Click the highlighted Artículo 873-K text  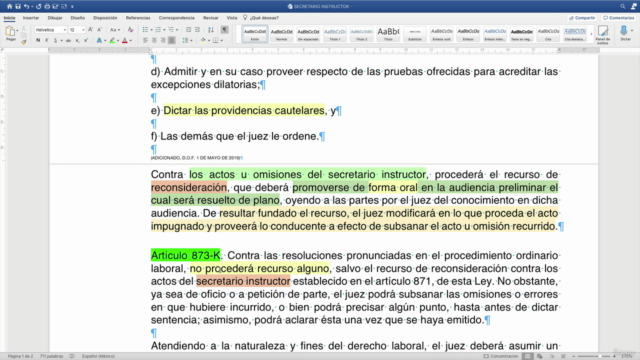click(x=185, y=256)
